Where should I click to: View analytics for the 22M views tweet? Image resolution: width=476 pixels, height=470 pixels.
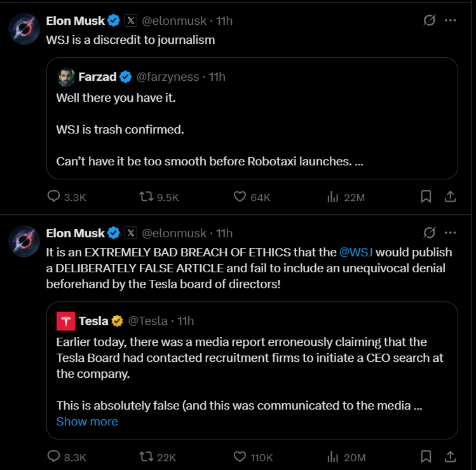332,197
